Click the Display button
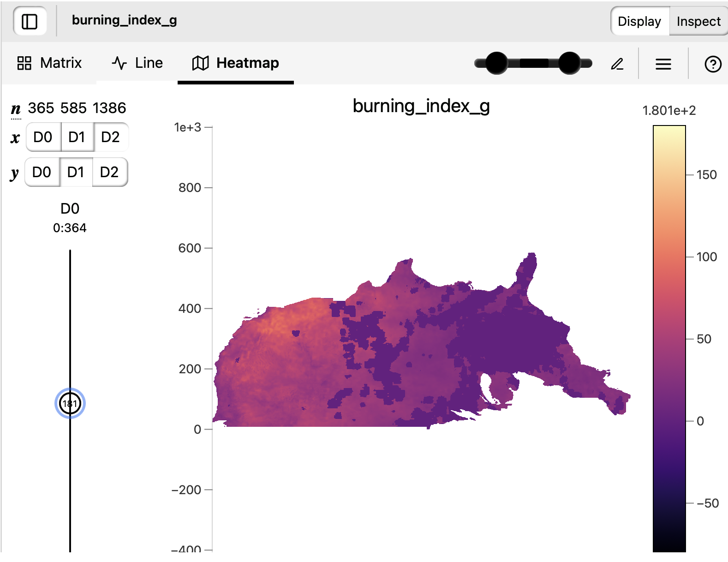This screenshot has height=562, width=728. click(x=639, y=21)
